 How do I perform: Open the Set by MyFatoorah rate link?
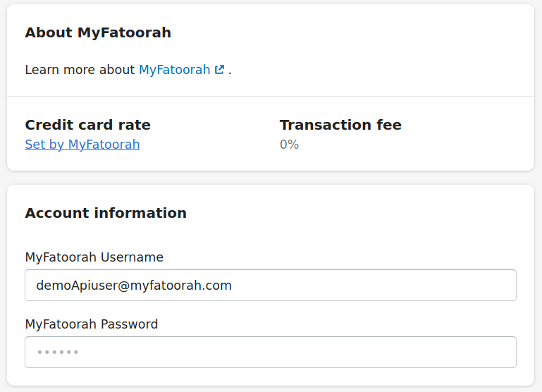82,145
